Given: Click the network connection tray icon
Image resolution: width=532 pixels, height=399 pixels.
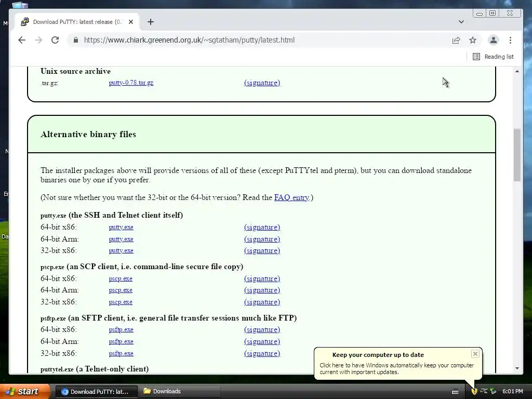Looking at the screenshot, I should click(x=484, y=391).
